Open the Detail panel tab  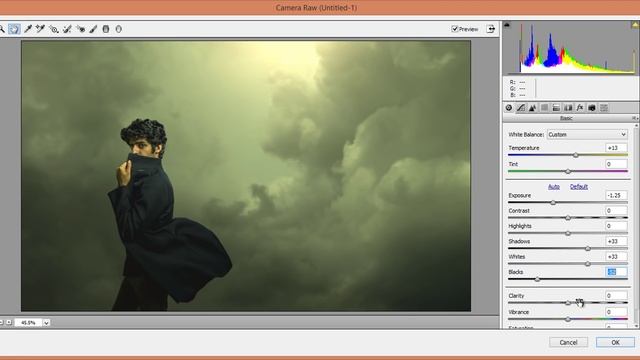(x=533, y=108)
